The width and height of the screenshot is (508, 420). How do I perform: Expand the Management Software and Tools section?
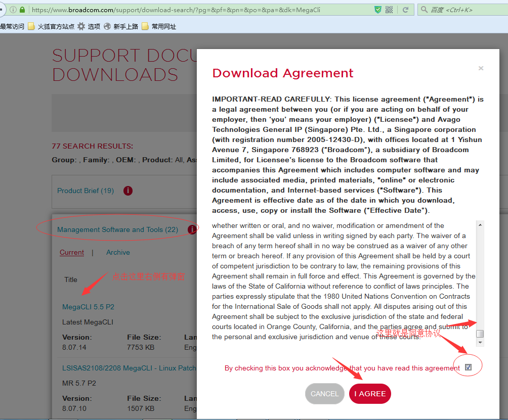(x=117, y=229)
